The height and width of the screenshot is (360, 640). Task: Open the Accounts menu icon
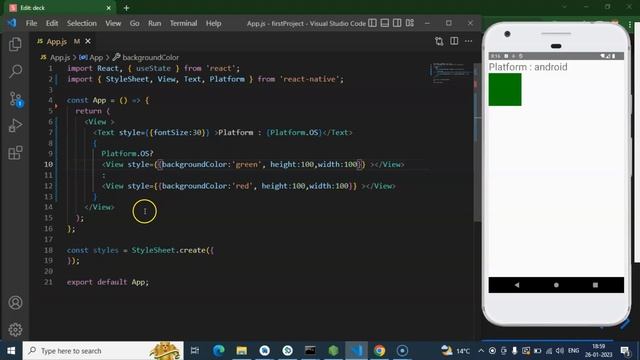click(15, 302)
